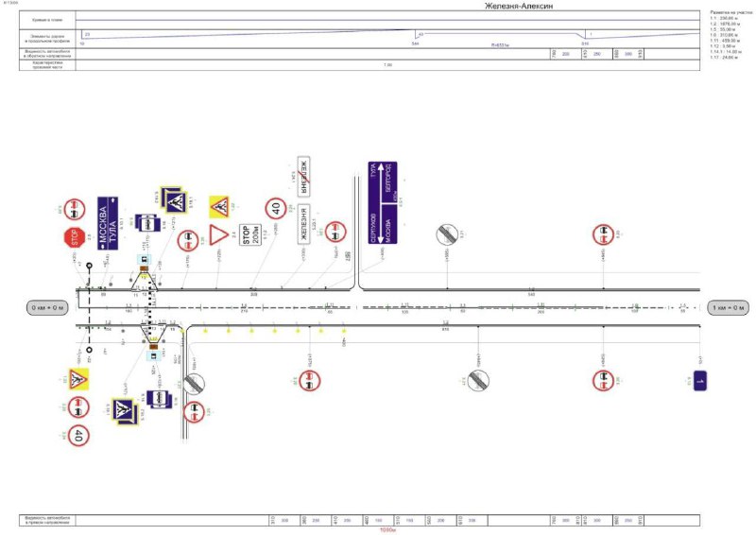This screenshot has width=756, height=535.
Task: Click the STOP 200м distance plate
Action: click(x=250, y=234)
